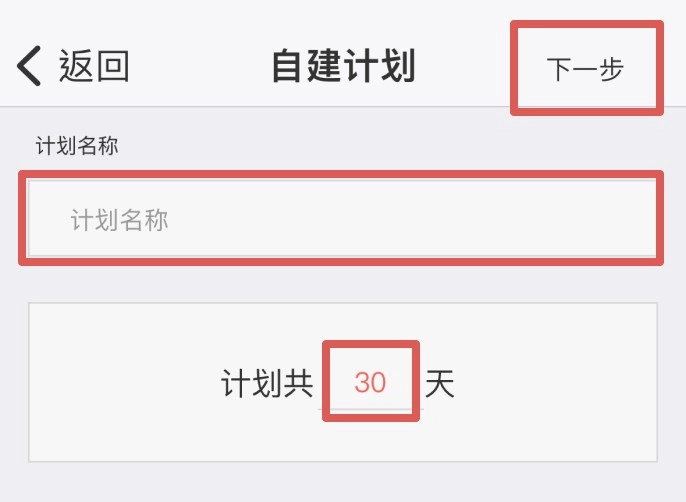Tap the header bar between 返回 and 自建计划
686x502 pixels.
tap(200, 67)
